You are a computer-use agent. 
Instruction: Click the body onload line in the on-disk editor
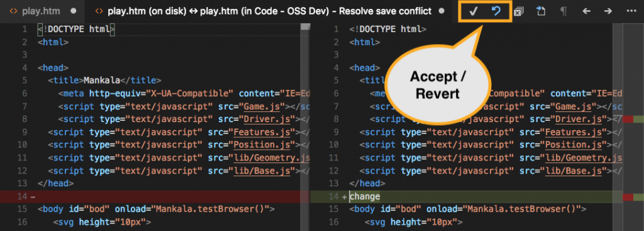click(x=156, y=209)
